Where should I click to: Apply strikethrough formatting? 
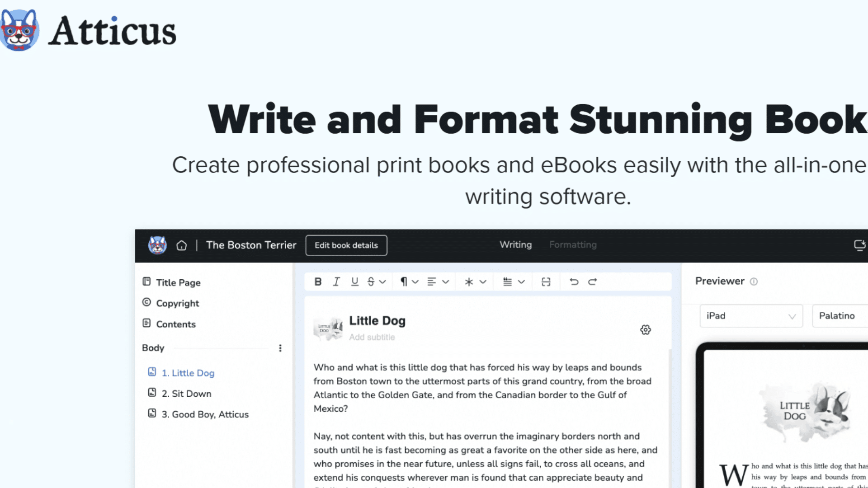[371, 282]
